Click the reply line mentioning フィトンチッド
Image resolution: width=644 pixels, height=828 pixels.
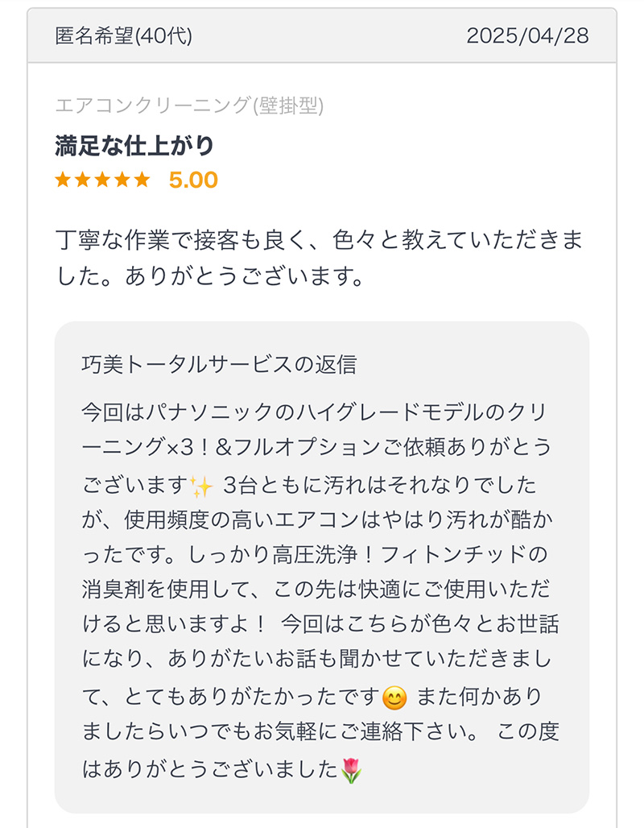[x=315, y=554]
